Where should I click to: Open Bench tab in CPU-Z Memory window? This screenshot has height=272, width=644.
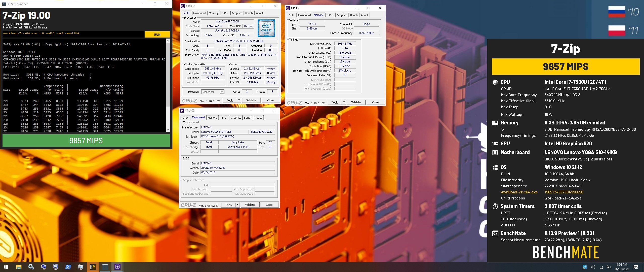(354, 15)
